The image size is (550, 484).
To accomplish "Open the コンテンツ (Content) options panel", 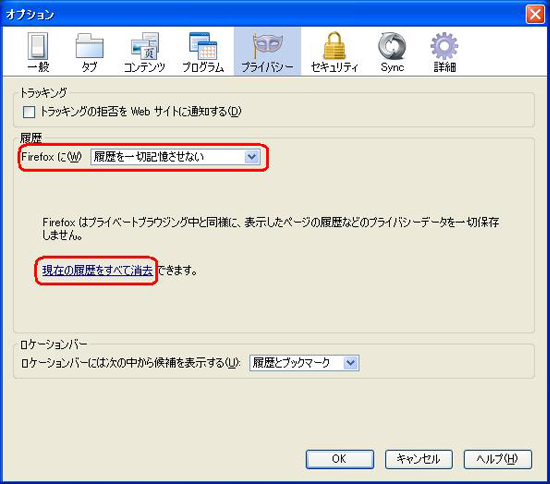I will point(145,52).
